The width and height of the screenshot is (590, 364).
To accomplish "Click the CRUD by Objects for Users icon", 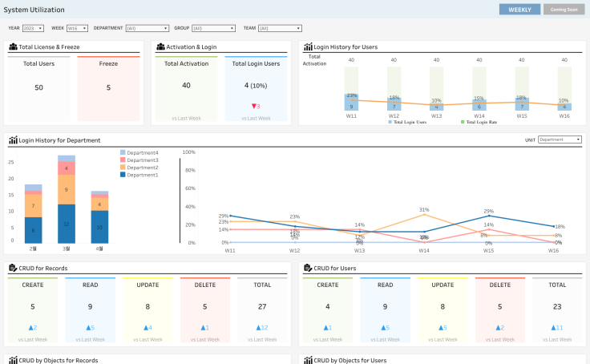I will click(x=308, y=360).
